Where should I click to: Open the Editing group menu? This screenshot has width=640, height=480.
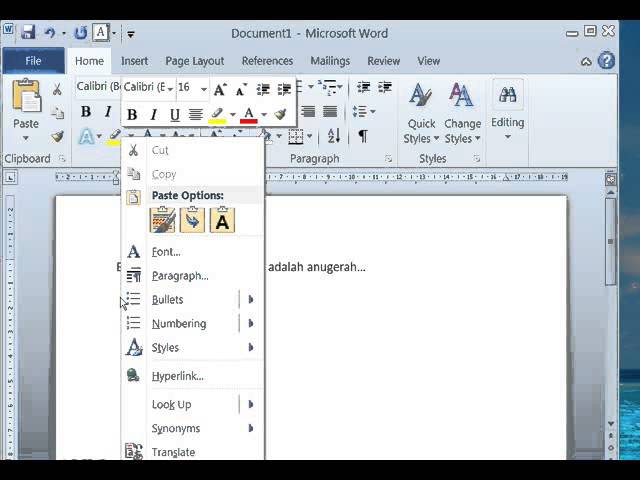(507, 110)
